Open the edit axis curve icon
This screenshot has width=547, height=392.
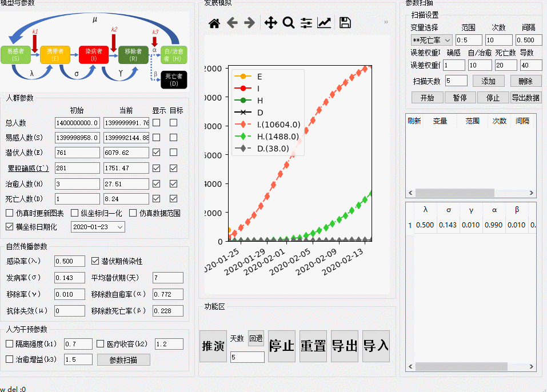324,23
